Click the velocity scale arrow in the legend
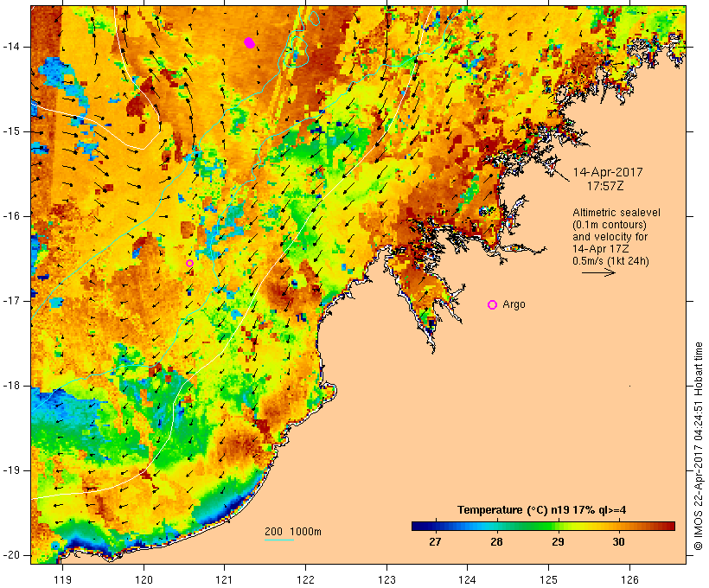The image size is (709, 588). coord(598,272)
